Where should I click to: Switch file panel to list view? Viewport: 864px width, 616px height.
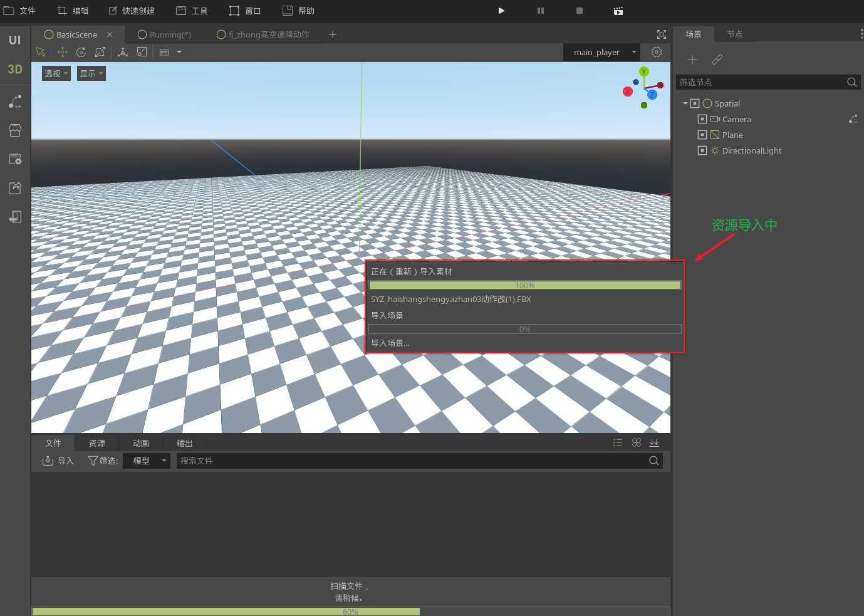point(618,442)
